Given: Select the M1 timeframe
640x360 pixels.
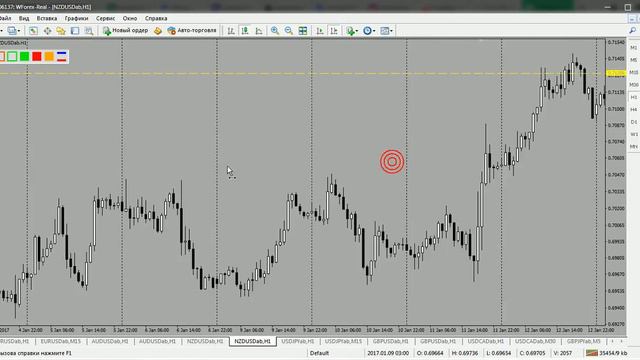Looking at the screenshot, I should (633, 48).
